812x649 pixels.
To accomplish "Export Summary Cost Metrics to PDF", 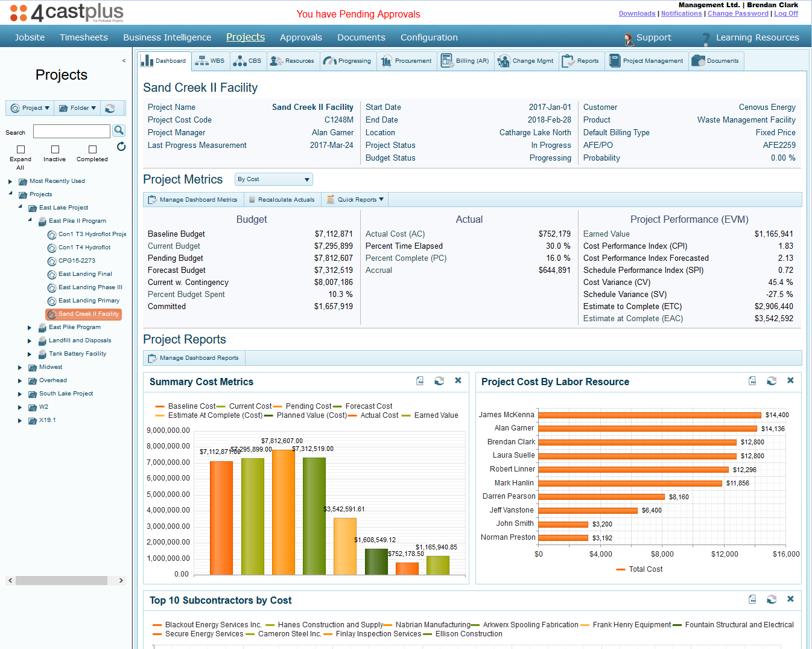I will coord(420,381).
